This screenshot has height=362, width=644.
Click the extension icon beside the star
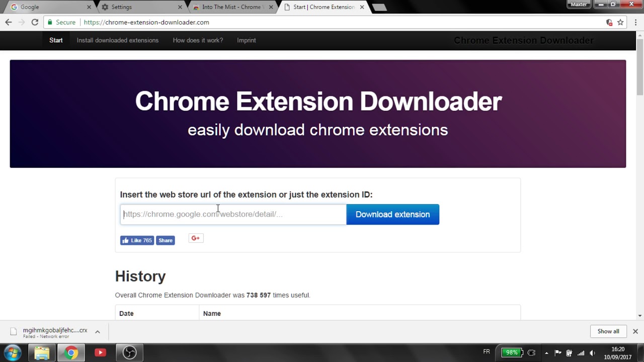coord(609,22)
